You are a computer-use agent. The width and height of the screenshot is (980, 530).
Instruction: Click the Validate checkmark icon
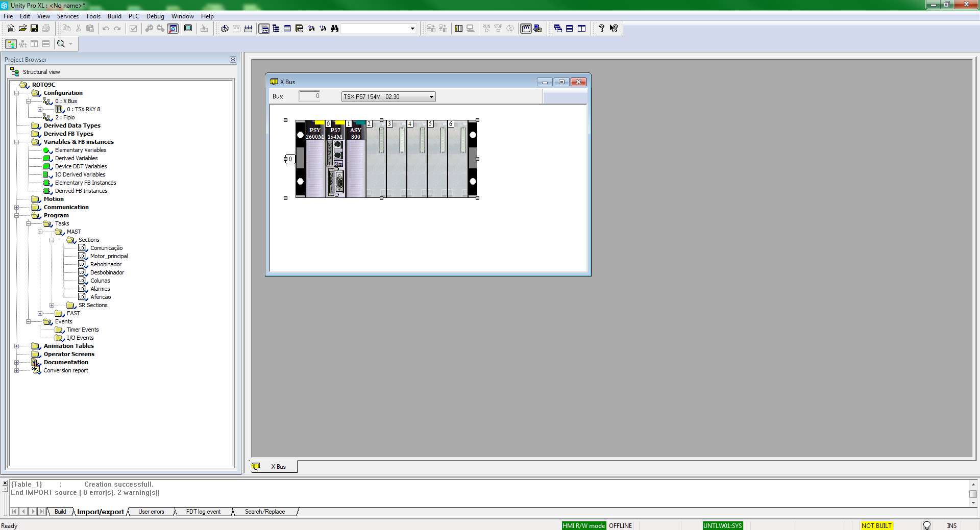pyautogui.click(x=133, y=29)
